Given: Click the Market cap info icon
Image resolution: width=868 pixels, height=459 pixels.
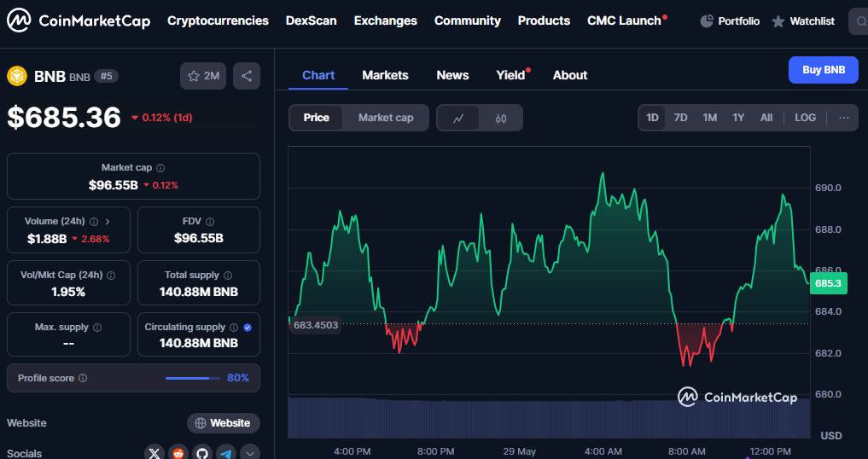Looking at the screenshot, I should point(160,168).
